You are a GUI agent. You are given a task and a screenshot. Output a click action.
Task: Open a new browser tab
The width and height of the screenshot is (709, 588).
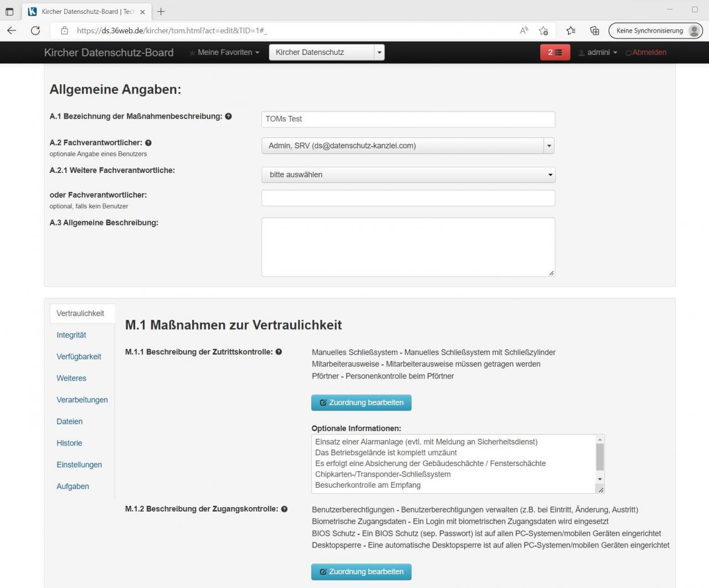click(161, 11)
